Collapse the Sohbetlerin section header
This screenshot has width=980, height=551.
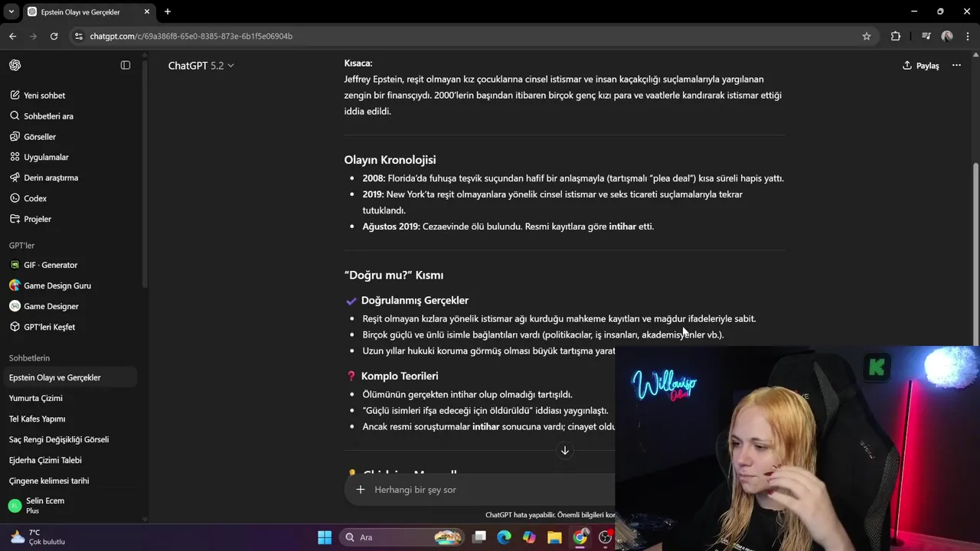click(29, 358)
